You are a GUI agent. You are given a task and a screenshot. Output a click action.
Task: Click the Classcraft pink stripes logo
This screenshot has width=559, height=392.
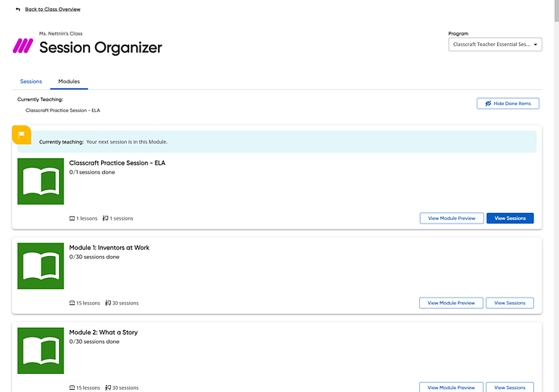(23, 46)
